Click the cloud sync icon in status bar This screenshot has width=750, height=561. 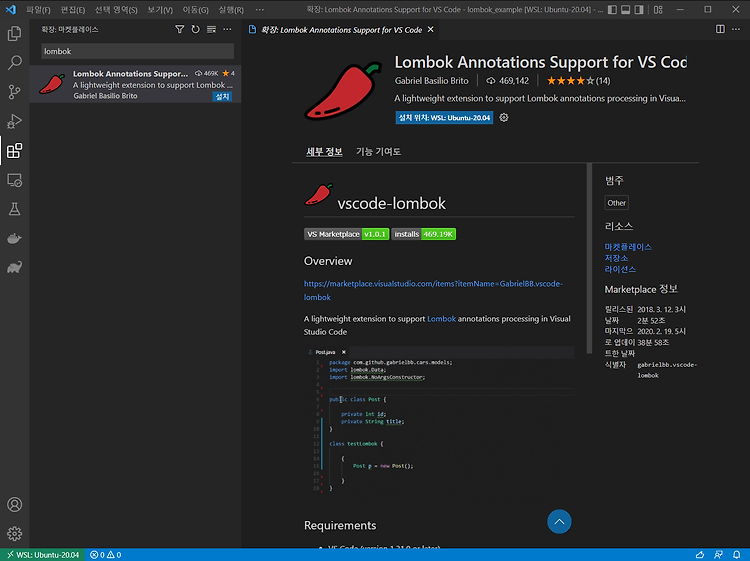tap(700, 555)
